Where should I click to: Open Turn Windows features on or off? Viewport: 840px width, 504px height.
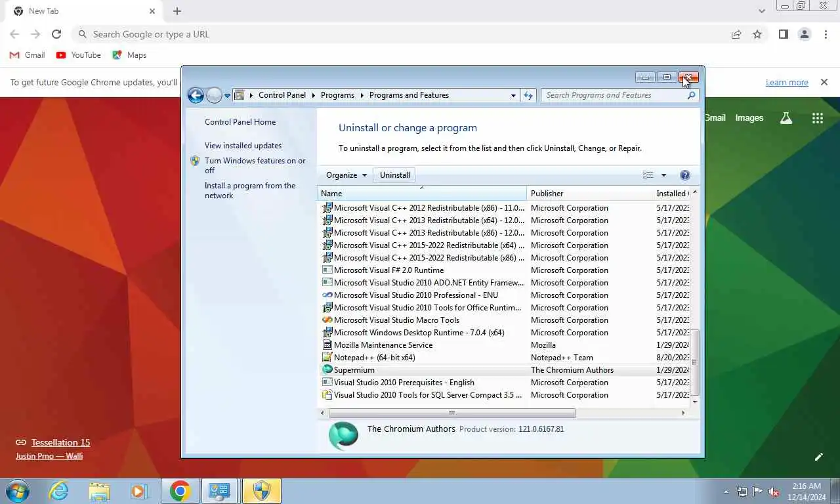click(255, 165)
